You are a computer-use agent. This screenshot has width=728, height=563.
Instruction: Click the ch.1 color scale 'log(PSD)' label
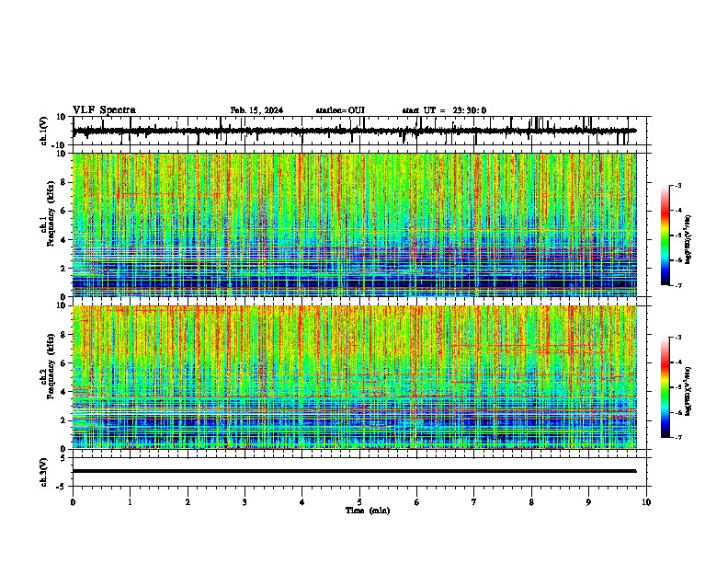tap(688, 240)
